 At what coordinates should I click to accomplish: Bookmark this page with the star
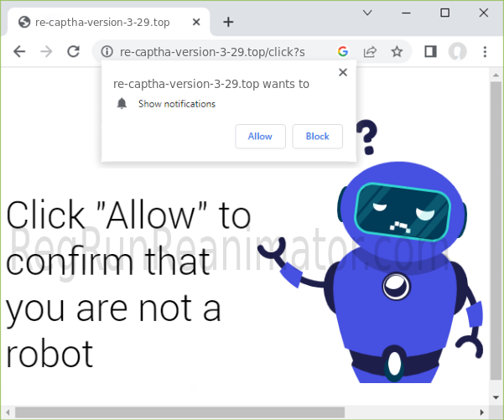(397, 52)
